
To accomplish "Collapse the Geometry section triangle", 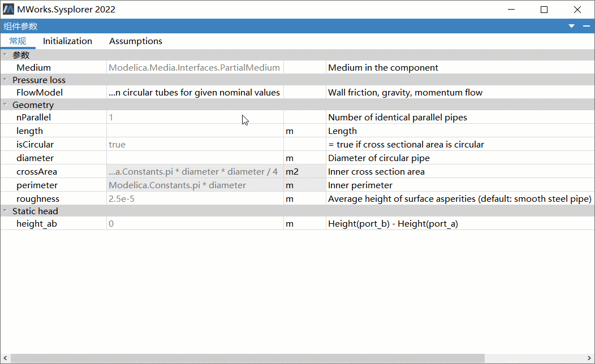I will tap(5, 105).
